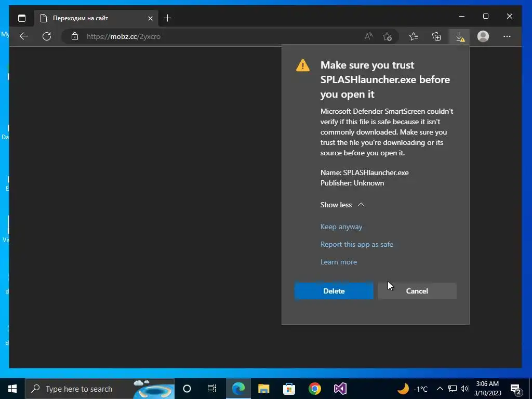Open Read aloud icon in address bar

coord(368,36)
